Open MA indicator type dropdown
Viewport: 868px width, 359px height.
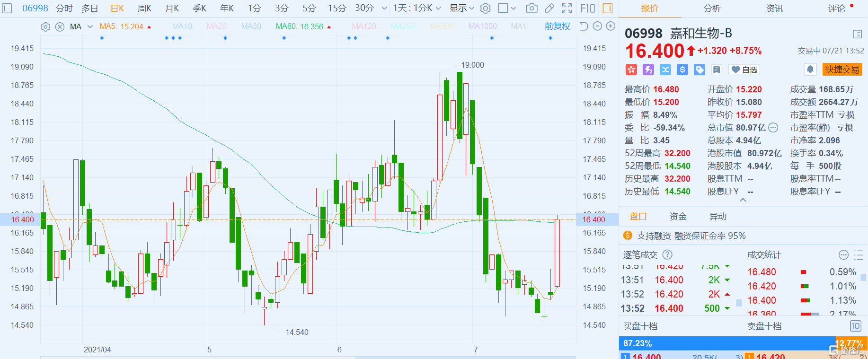90,27
